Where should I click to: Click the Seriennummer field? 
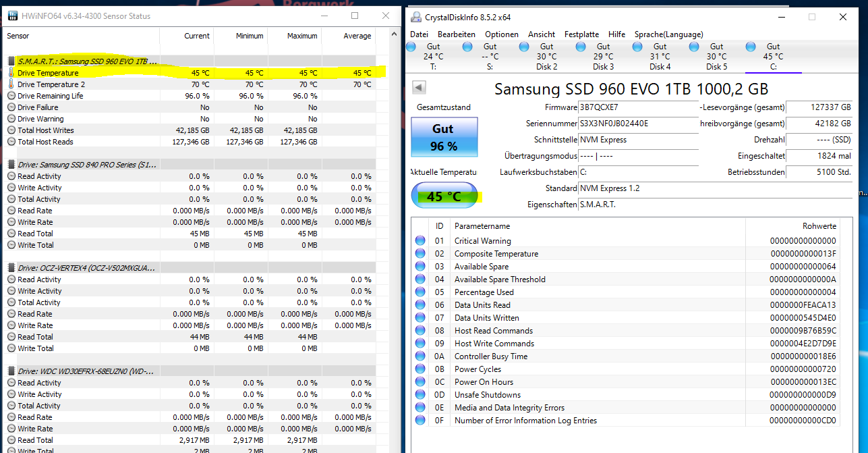tap(638, 124)
